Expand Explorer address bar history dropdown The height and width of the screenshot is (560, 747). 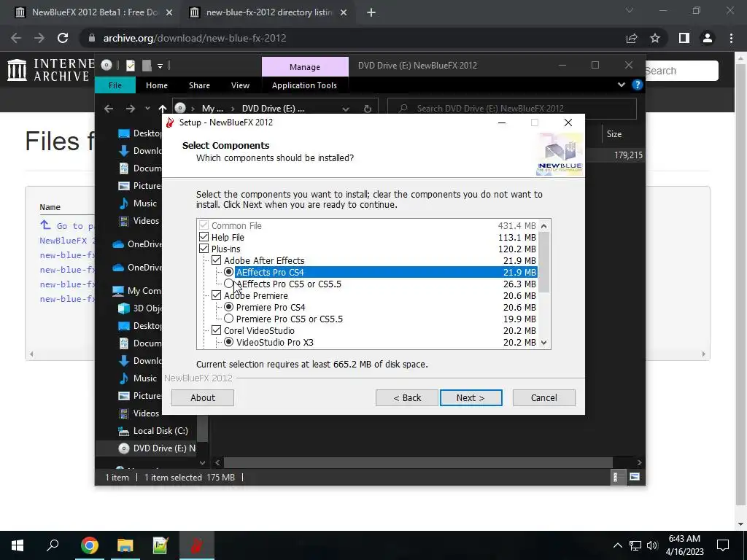[345, 109]
